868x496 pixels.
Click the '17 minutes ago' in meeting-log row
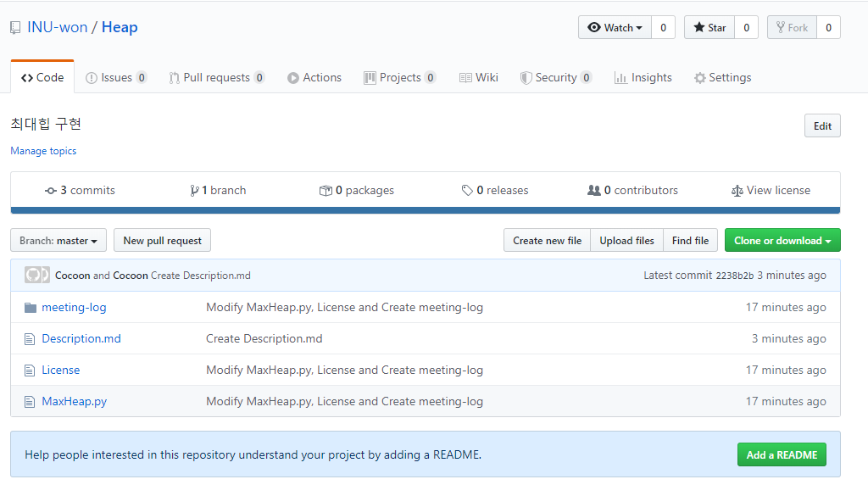pos(786,307)
